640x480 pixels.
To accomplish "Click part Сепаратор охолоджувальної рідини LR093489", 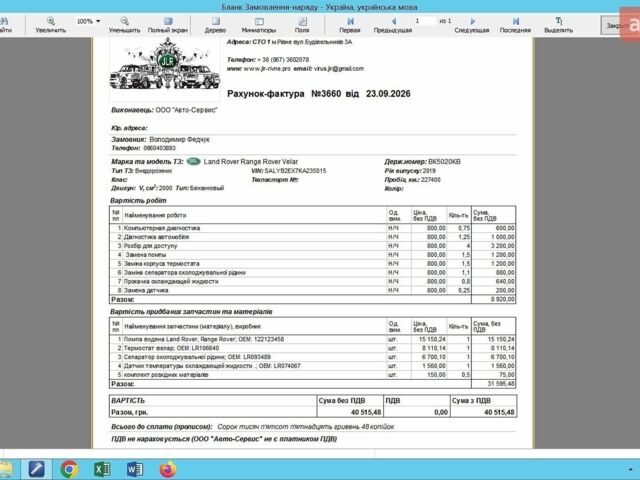I will coord(313,357).
